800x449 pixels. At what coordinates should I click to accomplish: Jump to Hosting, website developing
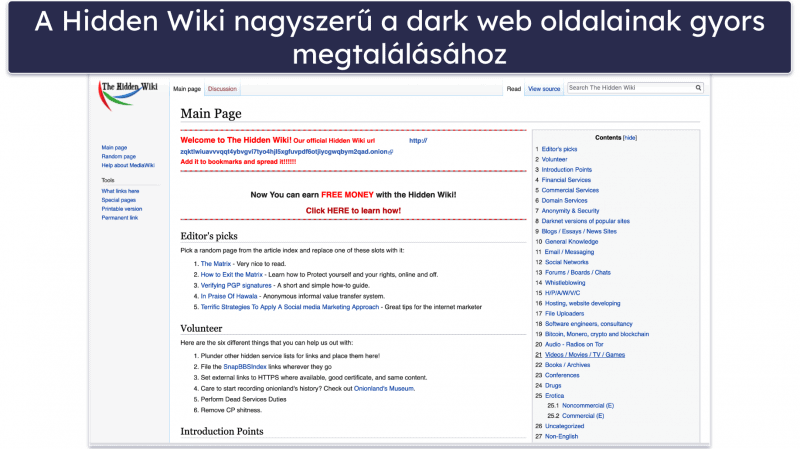[583, 303]
